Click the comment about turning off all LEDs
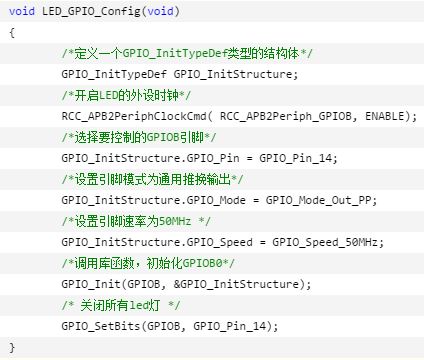Viewport: 424px width, 360px height. (x=121, y=305)
